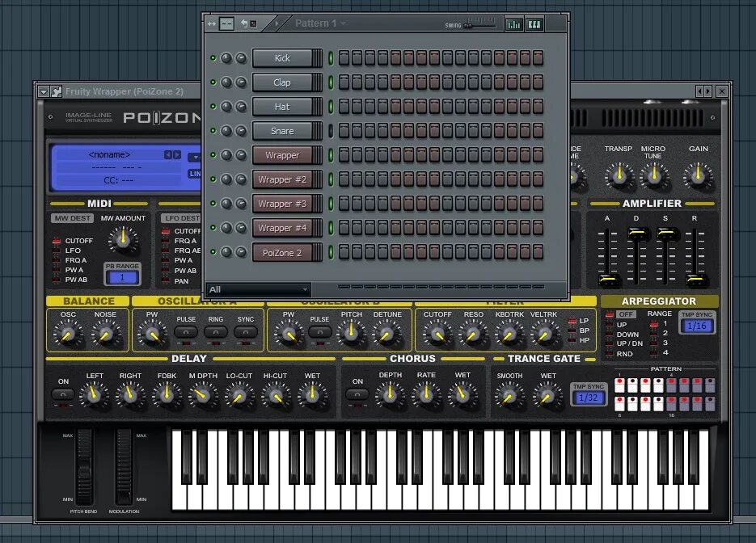Open the PoiZone 2 channel button
The width and height of the screenshot is (756, 543).
click(x=282, y=252)
